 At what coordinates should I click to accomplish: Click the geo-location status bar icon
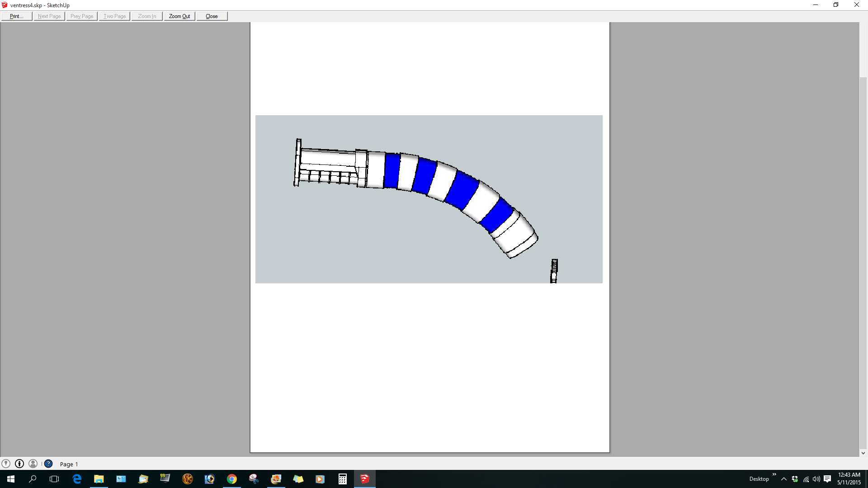pos(6,464)
